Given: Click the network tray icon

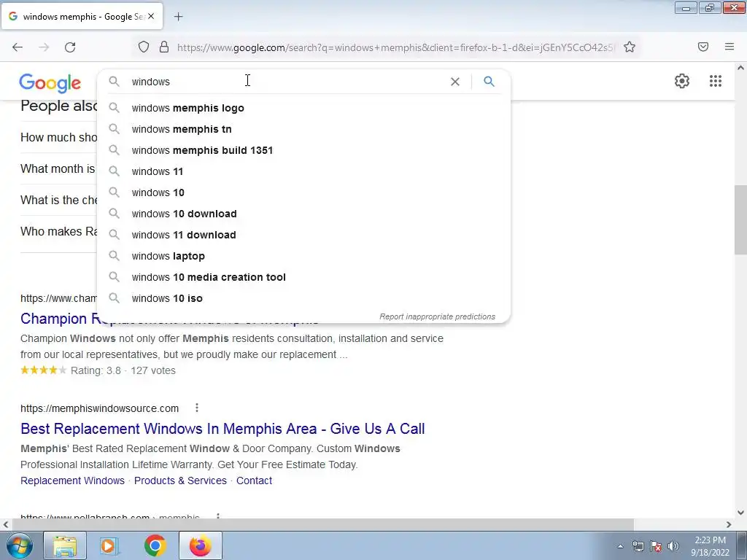Looking at the screenshot, I should coord(638,546).
